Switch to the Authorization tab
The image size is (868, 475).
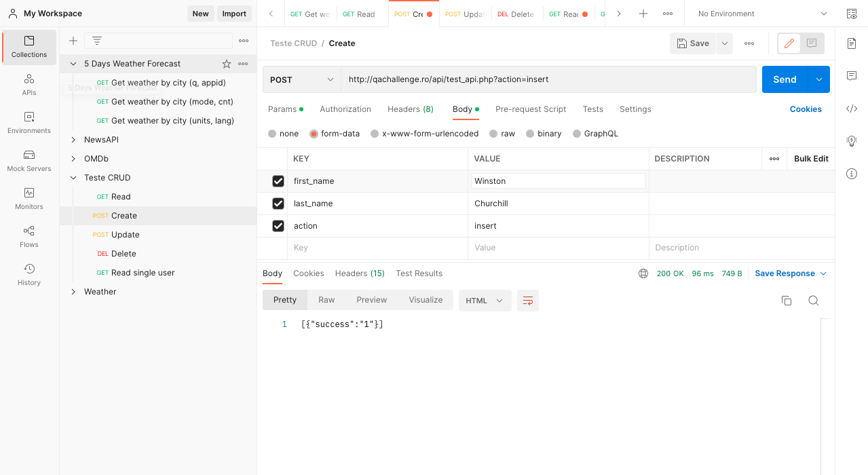tap(345, 109)
